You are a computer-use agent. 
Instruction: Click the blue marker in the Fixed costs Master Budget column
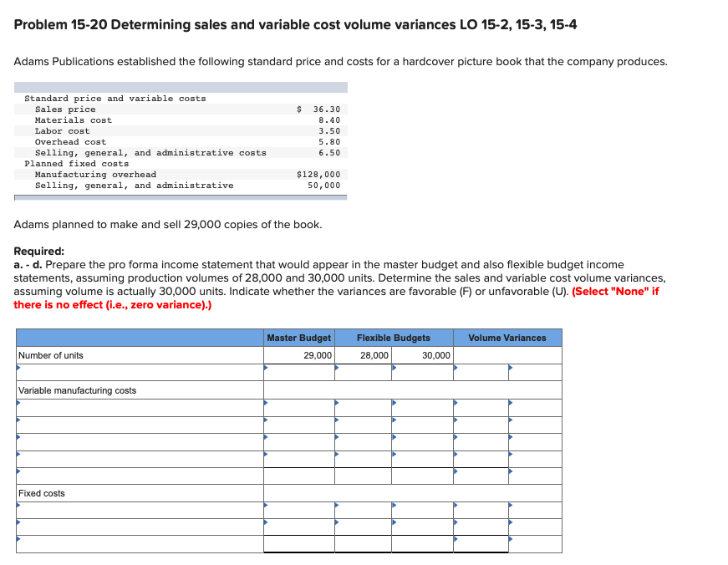[x=267, y=503]
